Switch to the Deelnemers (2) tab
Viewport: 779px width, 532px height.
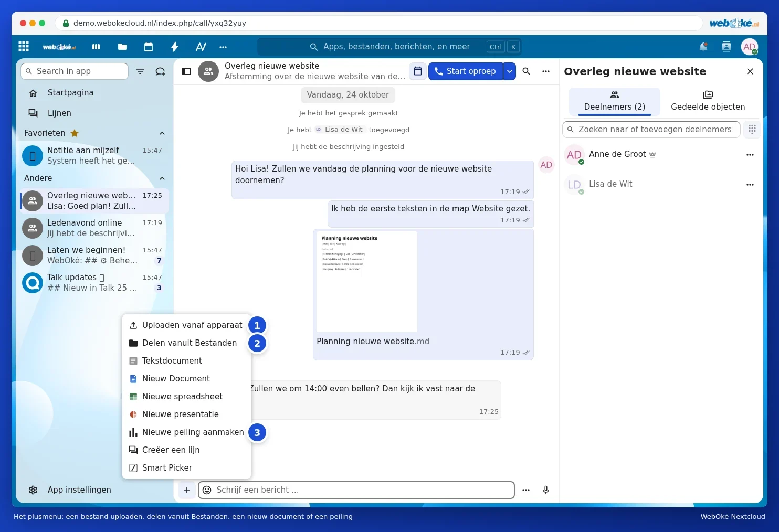[x=615, y=101]
